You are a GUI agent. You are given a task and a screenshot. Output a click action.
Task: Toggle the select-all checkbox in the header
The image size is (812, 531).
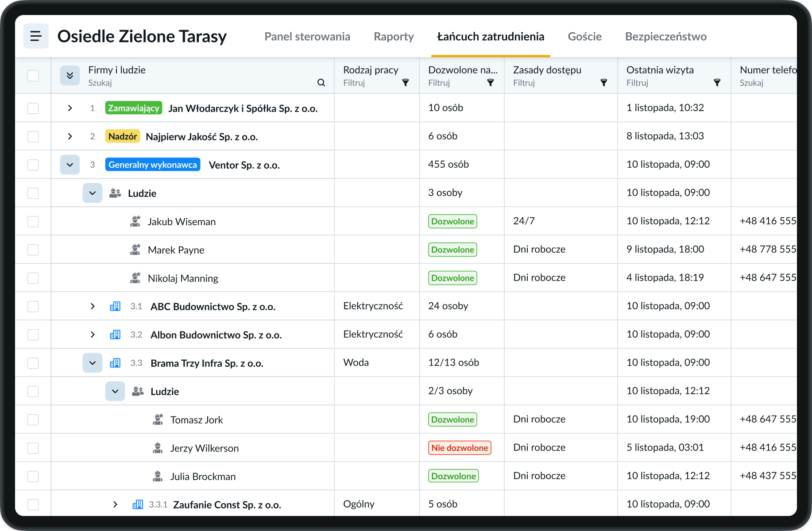tap(33, 76)
